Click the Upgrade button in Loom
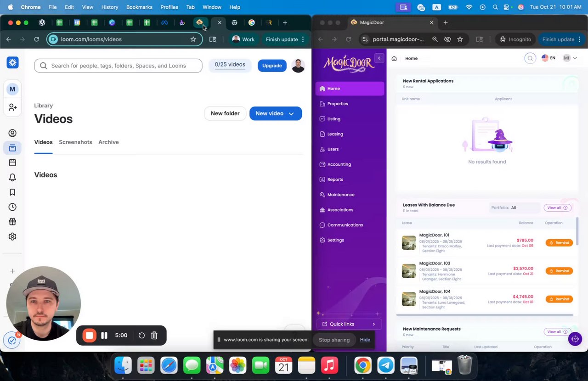Screen dimensions: 588x381 coord(272,66)
